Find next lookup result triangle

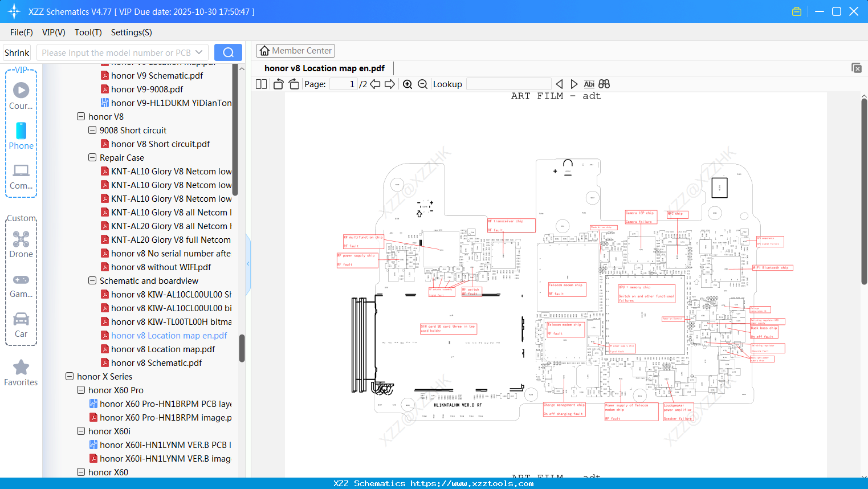tap(574, 84)
